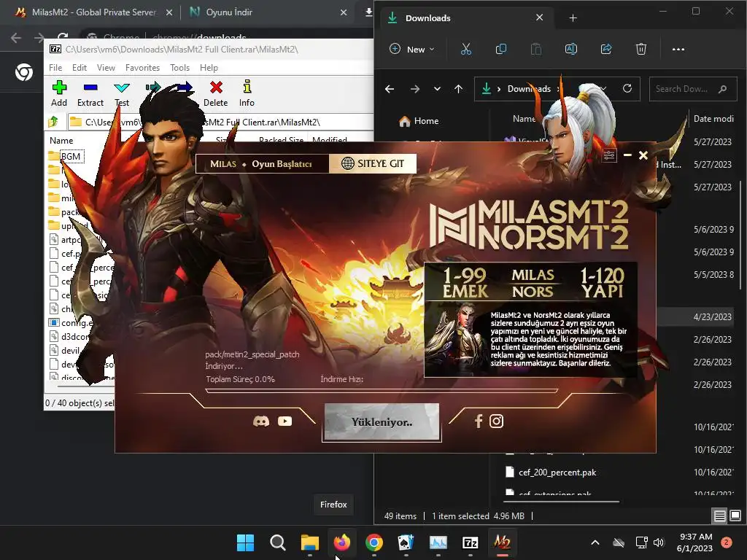
Task: Switch to MilasMt2 Global Private Server tab
Action: (x=93, y=12)
